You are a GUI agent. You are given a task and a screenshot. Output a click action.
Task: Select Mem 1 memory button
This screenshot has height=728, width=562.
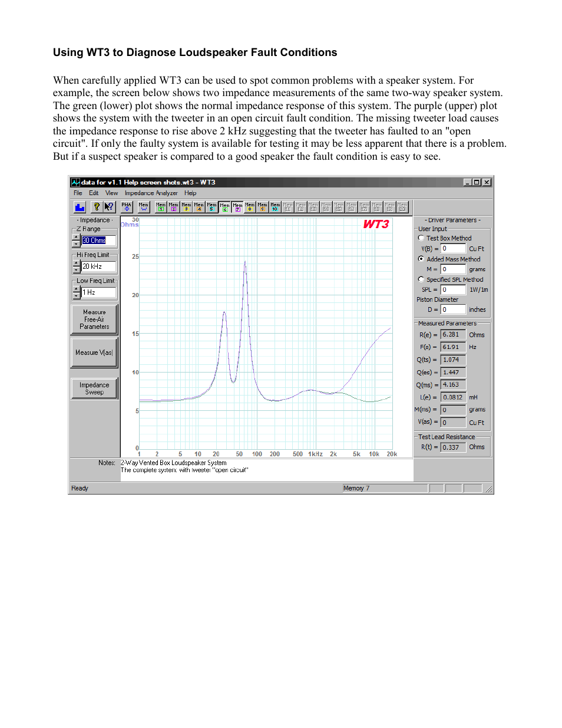pos(161,207)
